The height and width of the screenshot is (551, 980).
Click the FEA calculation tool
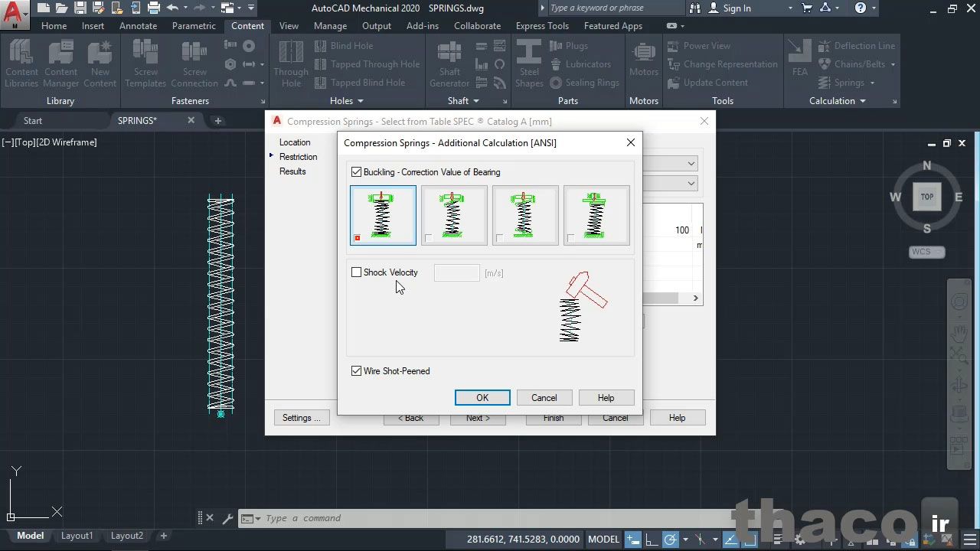pyautogui.click(x=800, y=58)
